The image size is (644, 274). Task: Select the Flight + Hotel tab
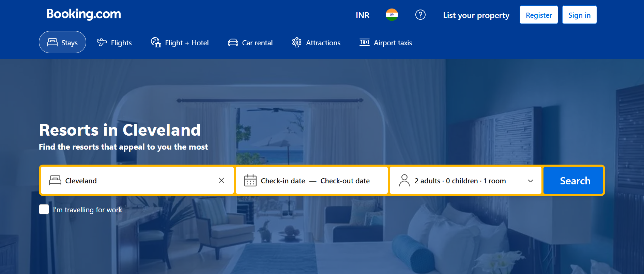[180, 43]
